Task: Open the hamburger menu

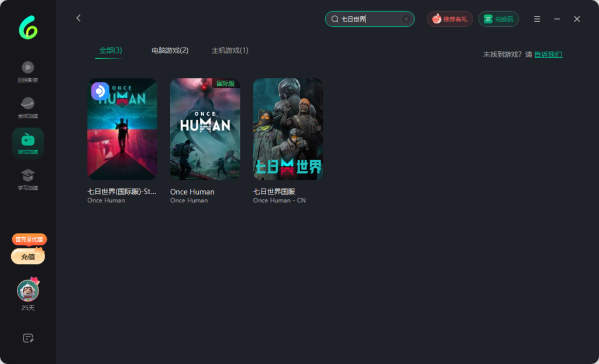Action: (x=537, y=19)
